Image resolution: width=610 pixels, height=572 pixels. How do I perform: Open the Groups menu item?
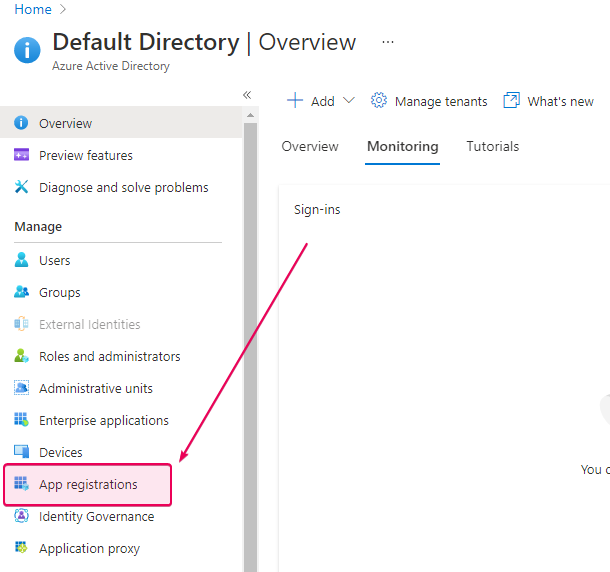pos(60,293)
